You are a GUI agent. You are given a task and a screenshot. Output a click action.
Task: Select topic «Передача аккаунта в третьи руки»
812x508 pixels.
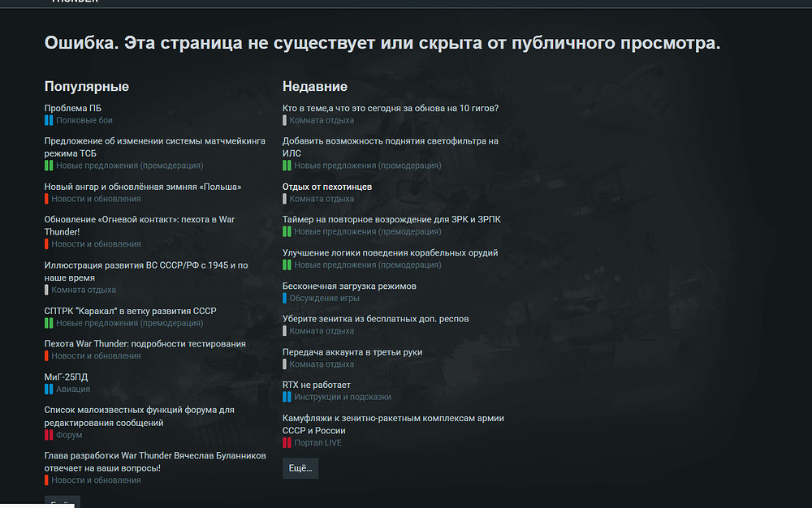(352, 352)
